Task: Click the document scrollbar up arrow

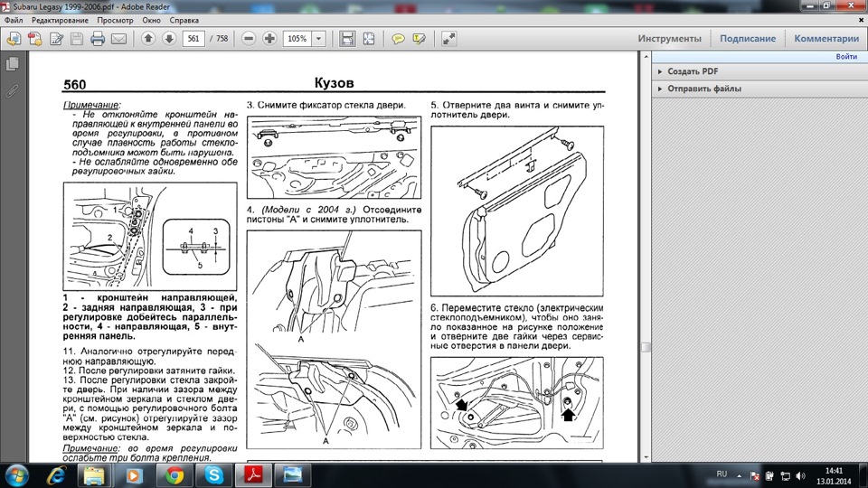Action: click(646, 56)
